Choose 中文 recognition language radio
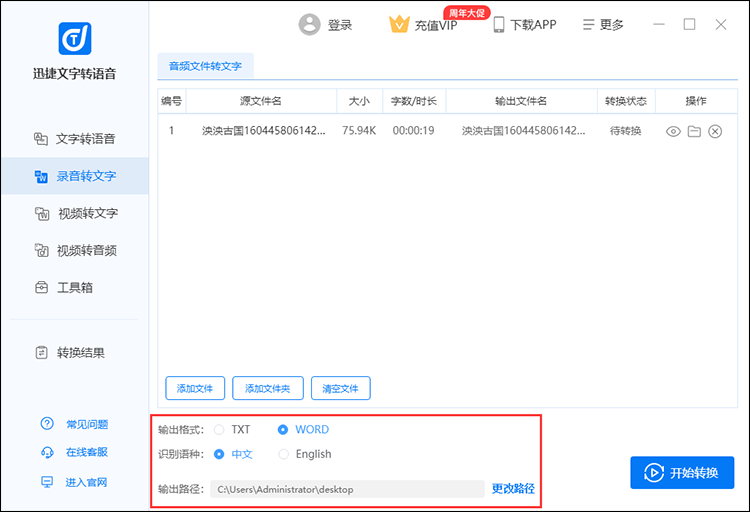The image size is (750, 512). point(219,454)
